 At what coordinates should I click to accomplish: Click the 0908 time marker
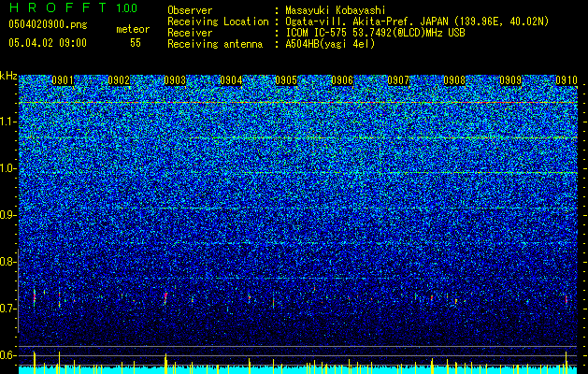click(x=454, y=80)
